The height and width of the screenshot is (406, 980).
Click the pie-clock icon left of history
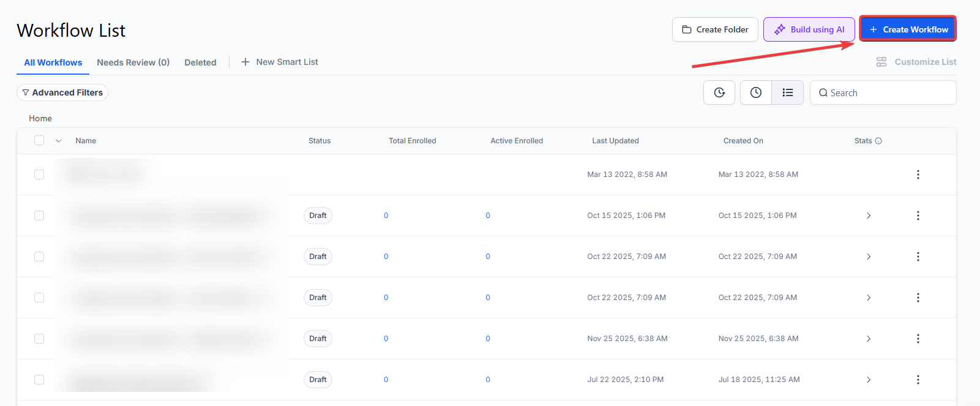[x=719, y=92]
